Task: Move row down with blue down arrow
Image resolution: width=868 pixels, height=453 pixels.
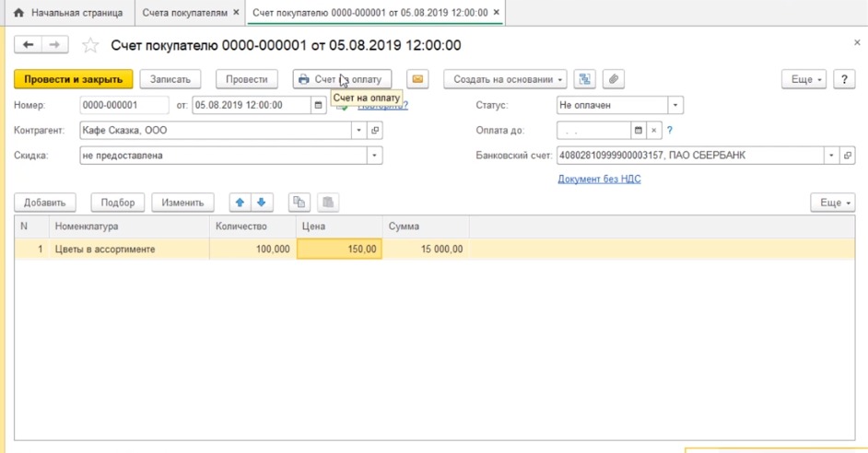Action: click(x=261, y=203)
